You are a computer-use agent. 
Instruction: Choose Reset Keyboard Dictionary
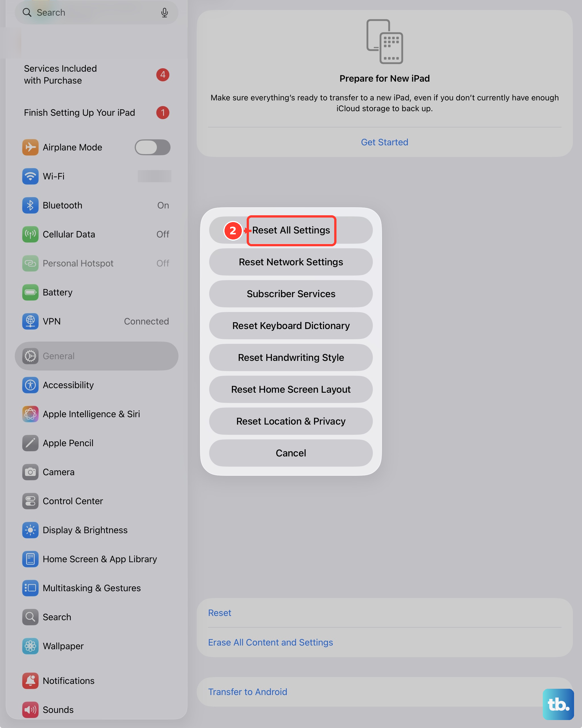[291, 326]
